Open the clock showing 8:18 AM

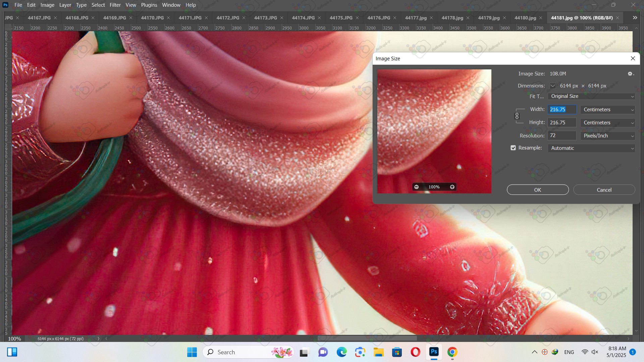coord(616,352)
